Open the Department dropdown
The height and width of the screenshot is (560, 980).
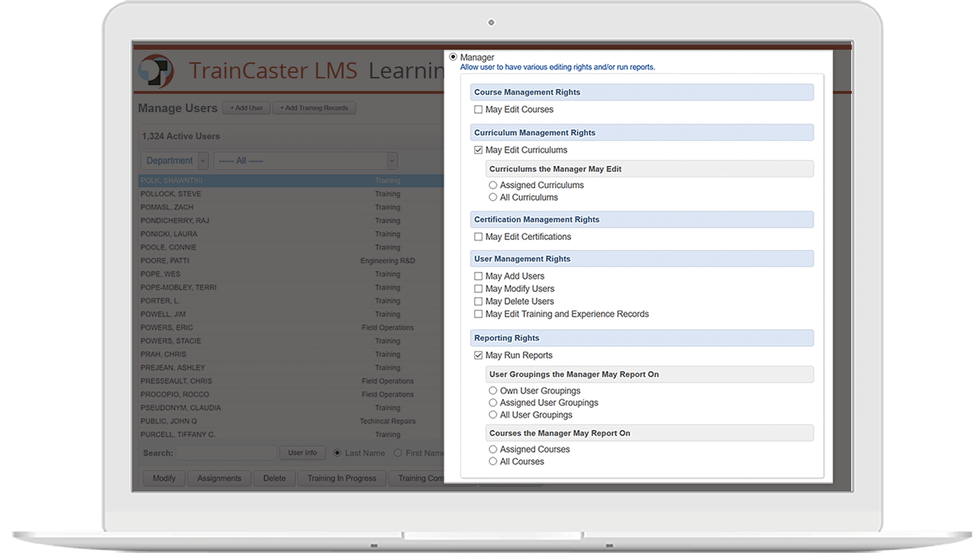click(174, 161)
